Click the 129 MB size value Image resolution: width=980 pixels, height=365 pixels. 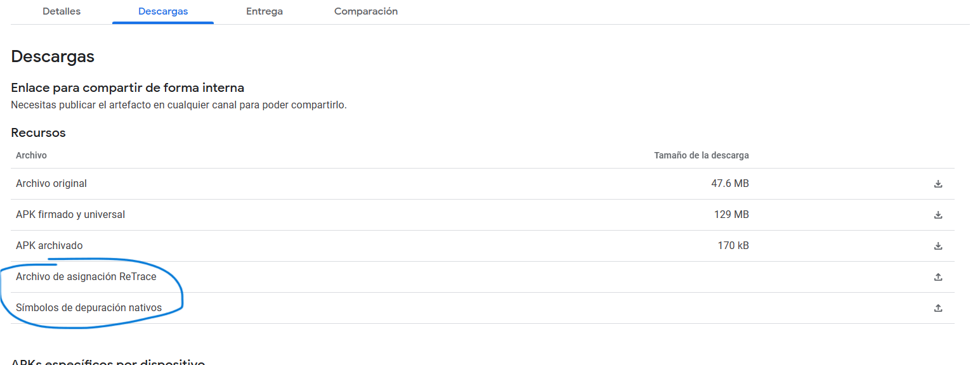coord(731,214)
